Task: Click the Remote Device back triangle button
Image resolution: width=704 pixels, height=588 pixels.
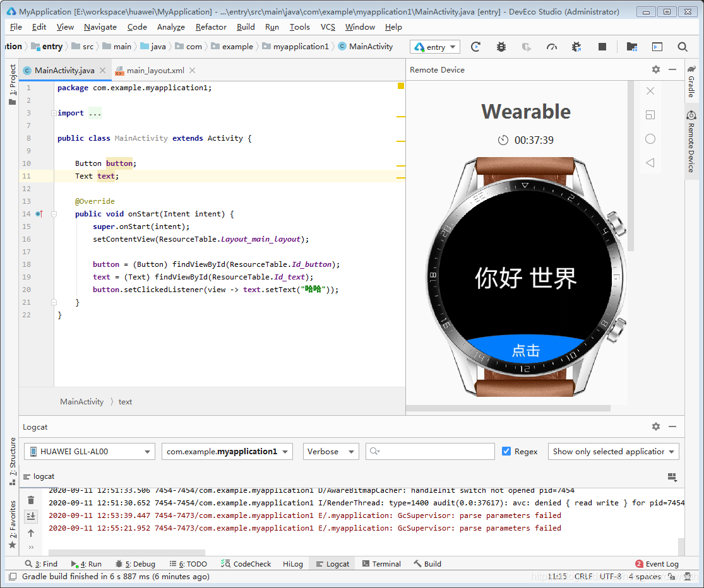Action: [650, 162]
